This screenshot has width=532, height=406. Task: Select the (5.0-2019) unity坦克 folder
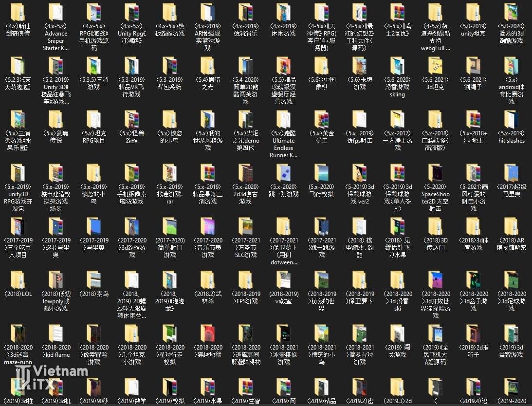[x=474, y=13]
